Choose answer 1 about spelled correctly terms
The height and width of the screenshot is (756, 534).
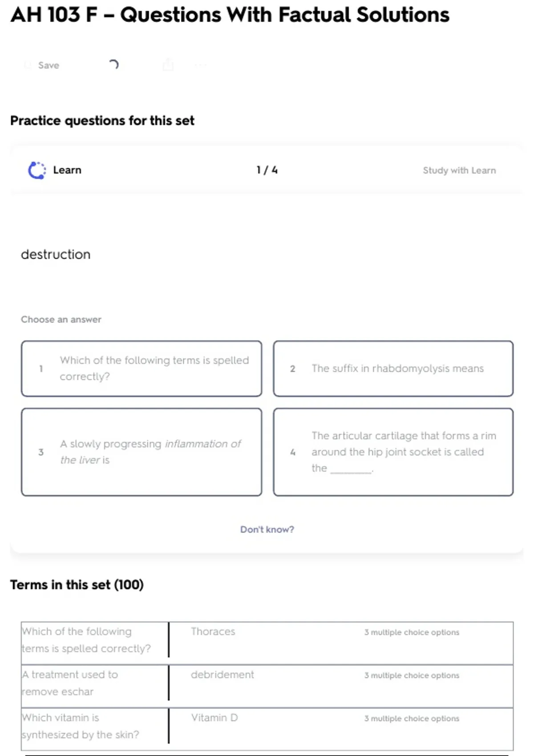click(142, 369)
